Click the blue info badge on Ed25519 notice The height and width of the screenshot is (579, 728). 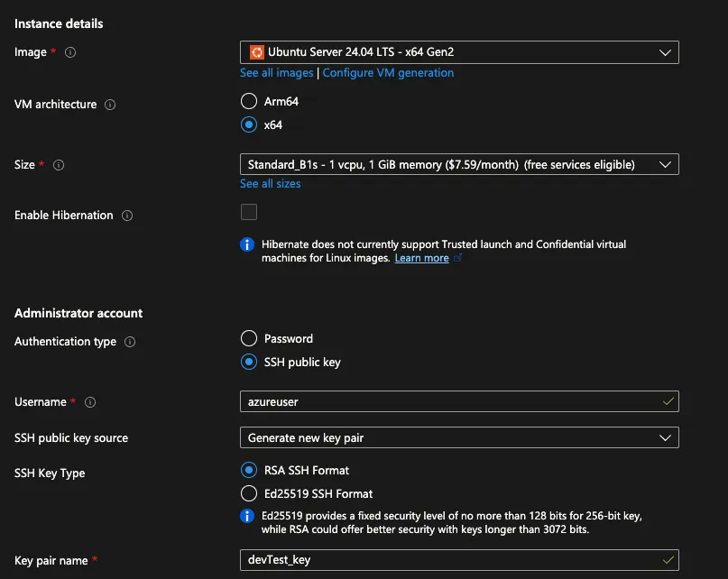click(x=247, y=516)
